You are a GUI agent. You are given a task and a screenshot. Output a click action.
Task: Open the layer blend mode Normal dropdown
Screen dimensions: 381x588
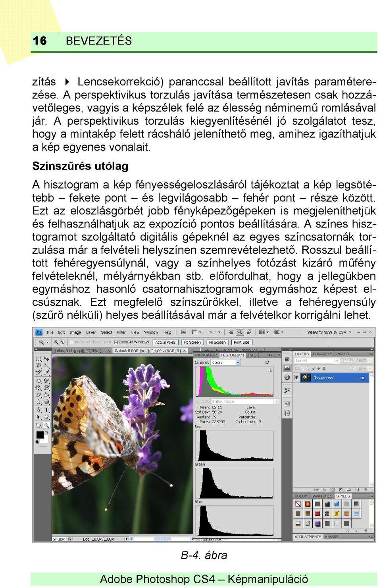pyautogui.click(x=317, y=361)
